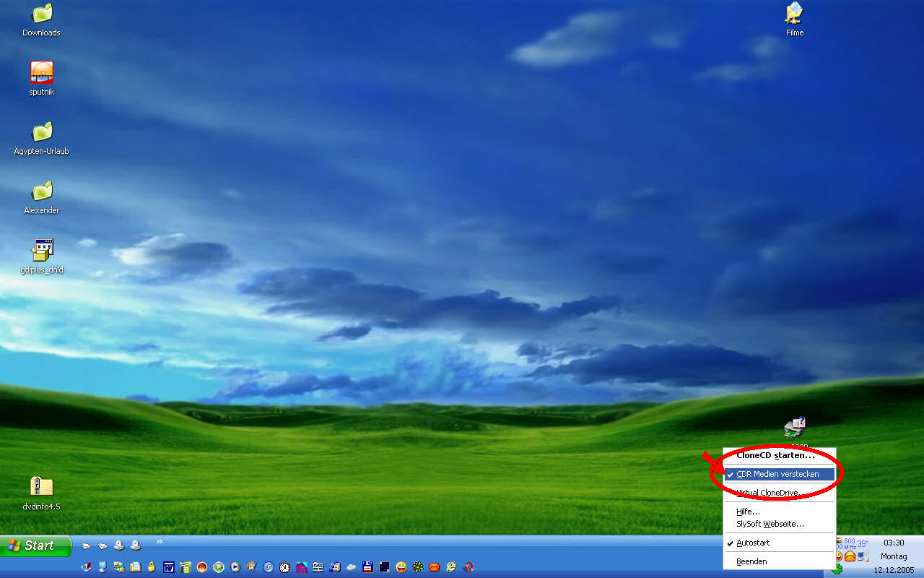Click the 03:30 clock in tray

[894, 543]
